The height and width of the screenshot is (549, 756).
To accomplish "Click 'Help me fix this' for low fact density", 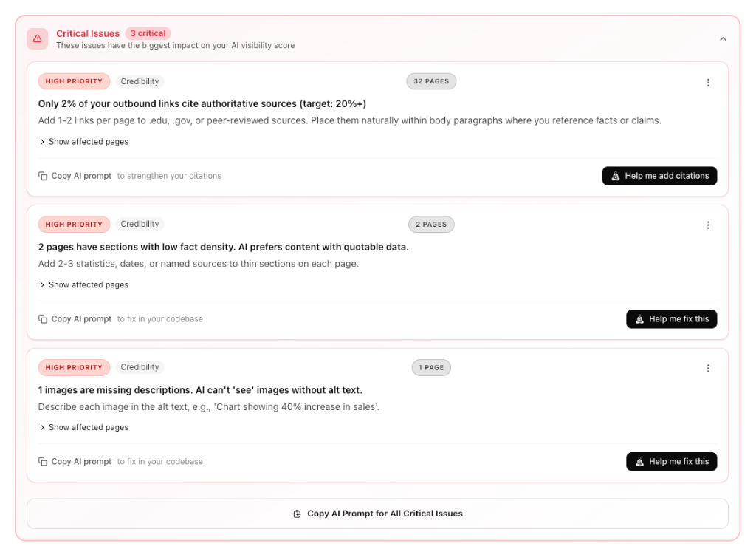I will point(671,319).
